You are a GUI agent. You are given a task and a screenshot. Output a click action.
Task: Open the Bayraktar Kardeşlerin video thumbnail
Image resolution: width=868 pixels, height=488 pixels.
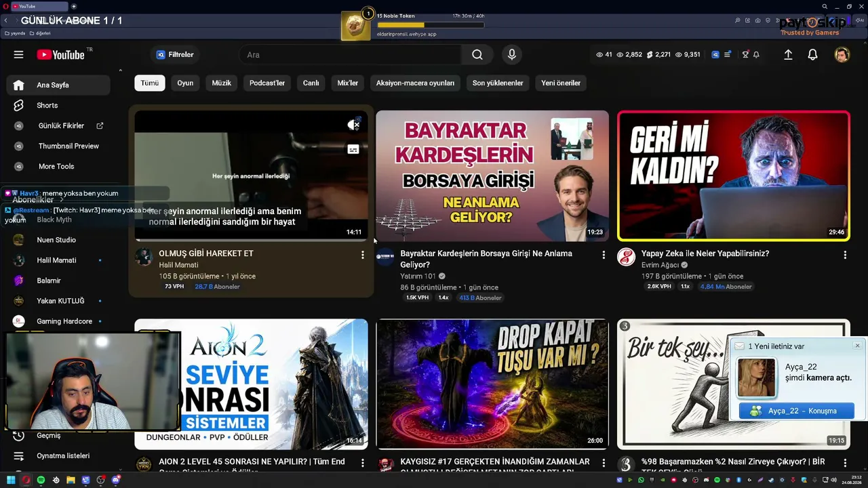[x=492, y=176]
